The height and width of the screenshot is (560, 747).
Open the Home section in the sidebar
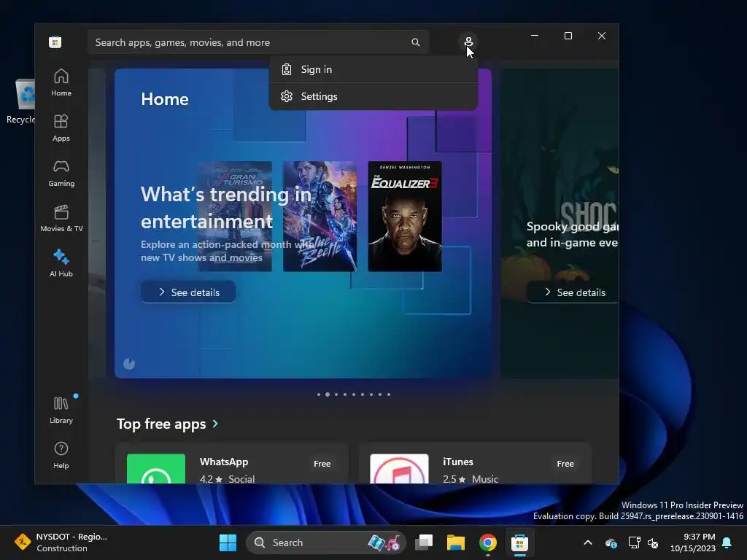click(61, 82)
